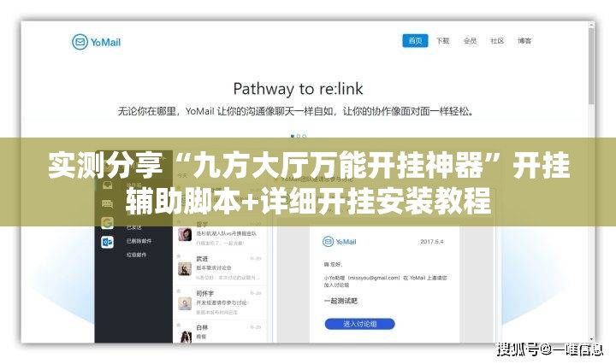Open the 下载 navigation tab

pos(443,41)
